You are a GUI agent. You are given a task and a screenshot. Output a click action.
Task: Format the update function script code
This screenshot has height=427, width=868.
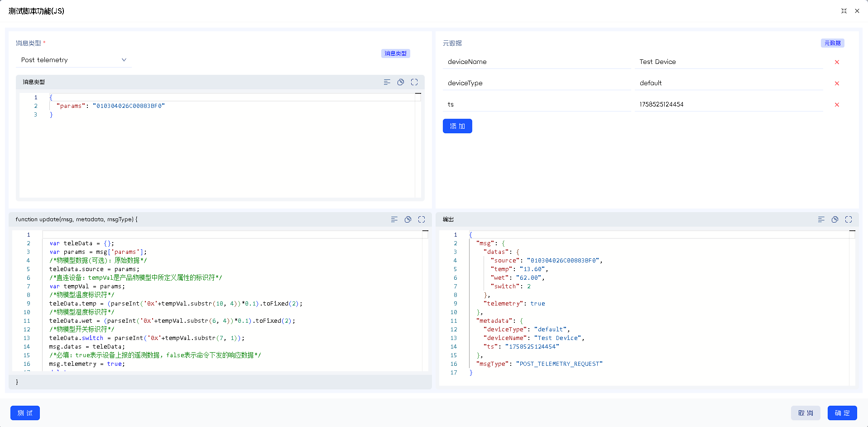pyautogui.click(x=394, y=219)
